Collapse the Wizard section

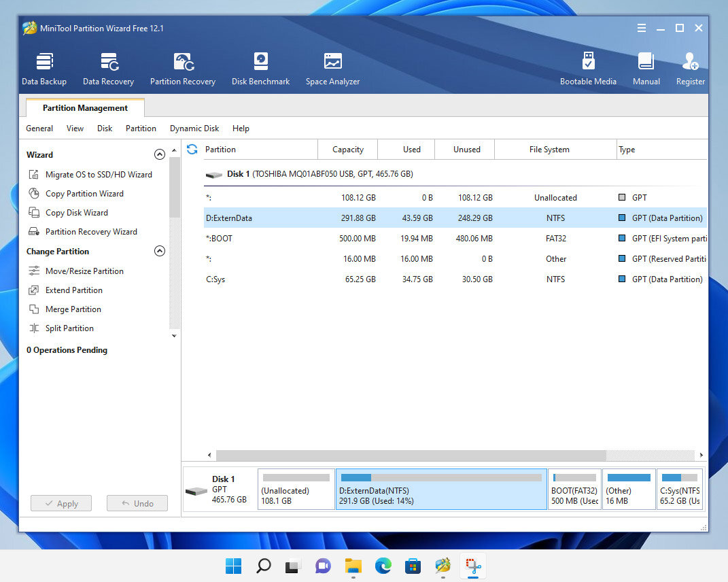(x=160, y=154)
